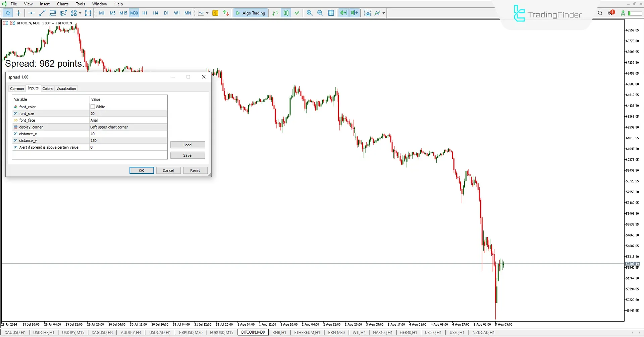644x337 pixels.
Task: Click Save in the spread settings
Action: (x=187, y=155)
